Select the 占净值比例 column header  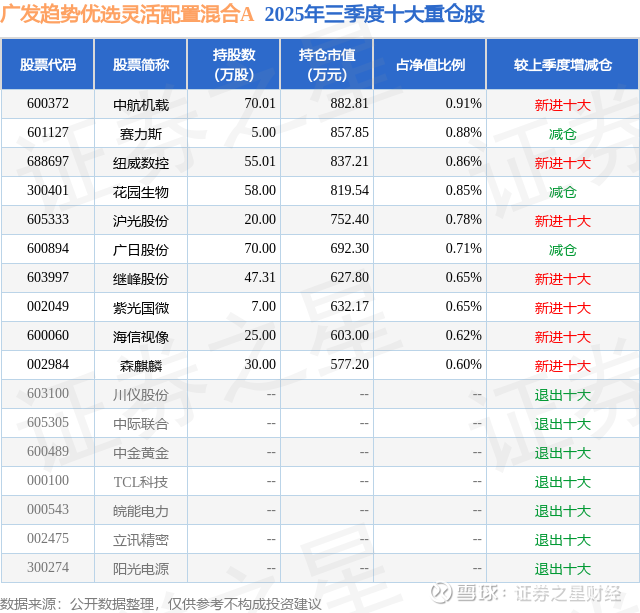click(x=430, y=64)
